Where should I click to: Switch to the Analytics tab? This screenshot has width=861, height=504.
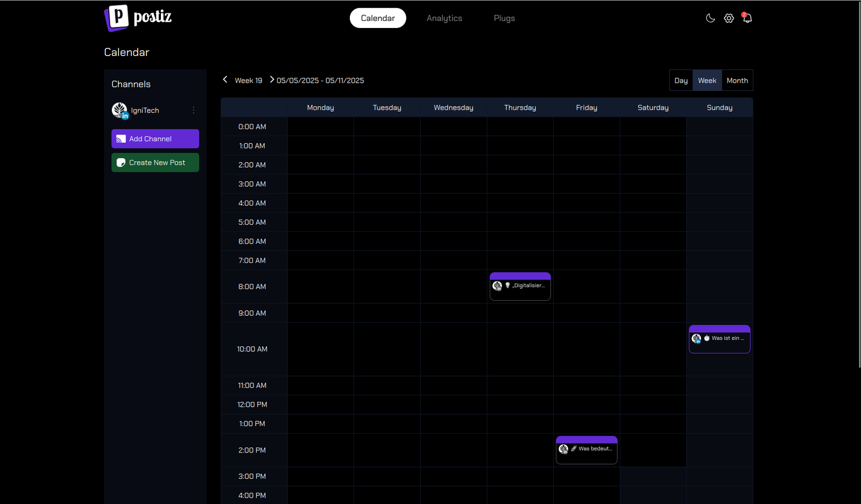coord(444,18)
